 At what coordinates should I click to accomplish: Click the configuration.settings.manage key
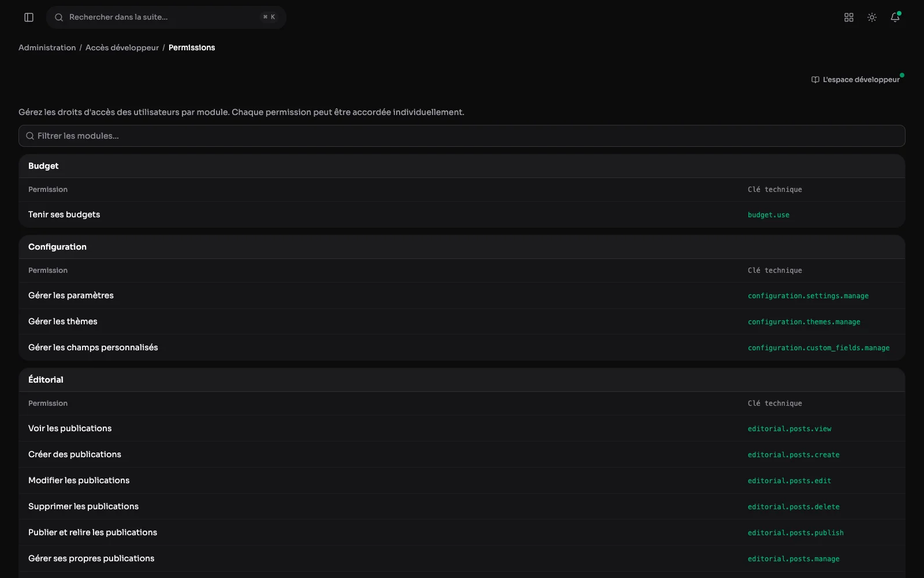click(x=808, y=296)
